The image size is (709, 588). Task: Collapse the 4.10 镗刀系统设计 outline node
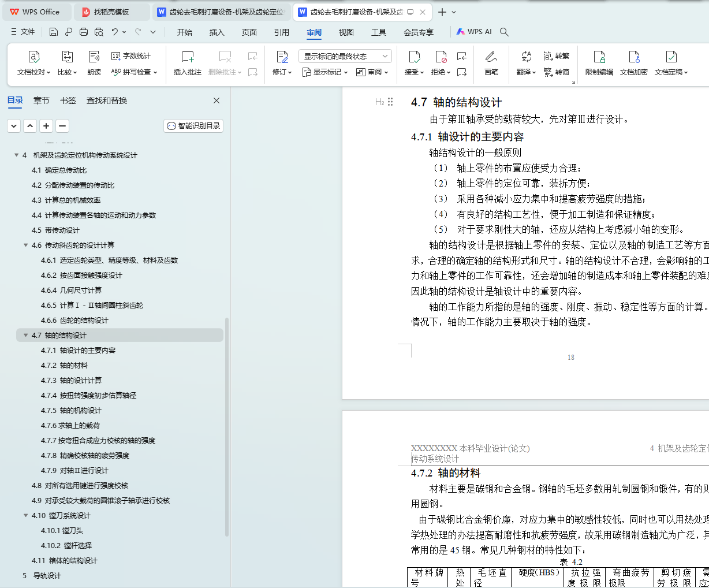point(26,515)
